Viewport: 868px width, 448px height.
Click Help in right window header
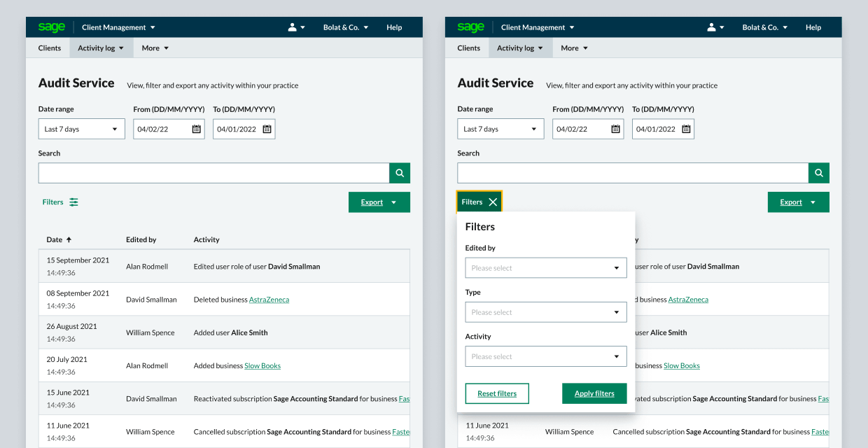pos(813,27)
